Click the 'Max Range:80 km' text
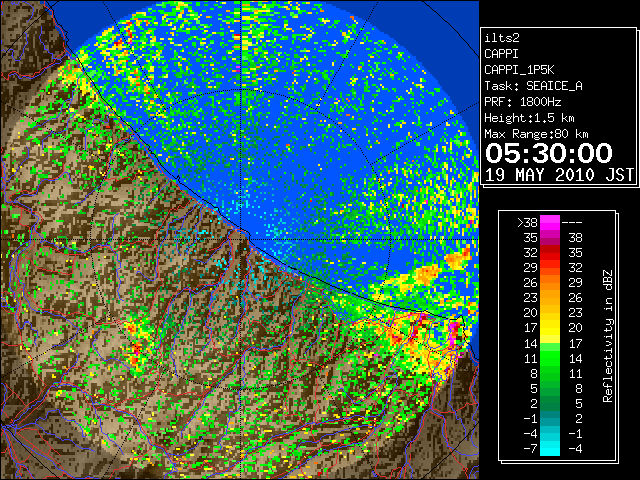640x480 pixels. [x=536, y=134]
